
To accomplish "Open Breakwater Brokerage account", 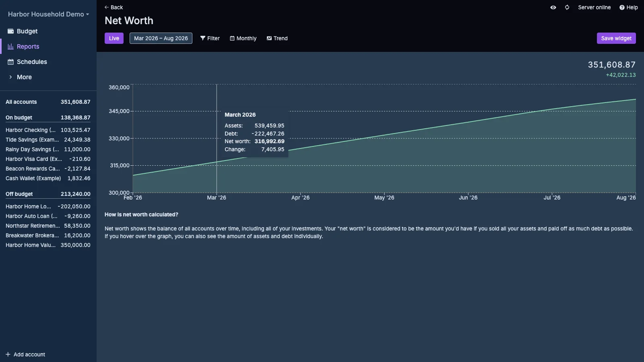I will [48, 235].
